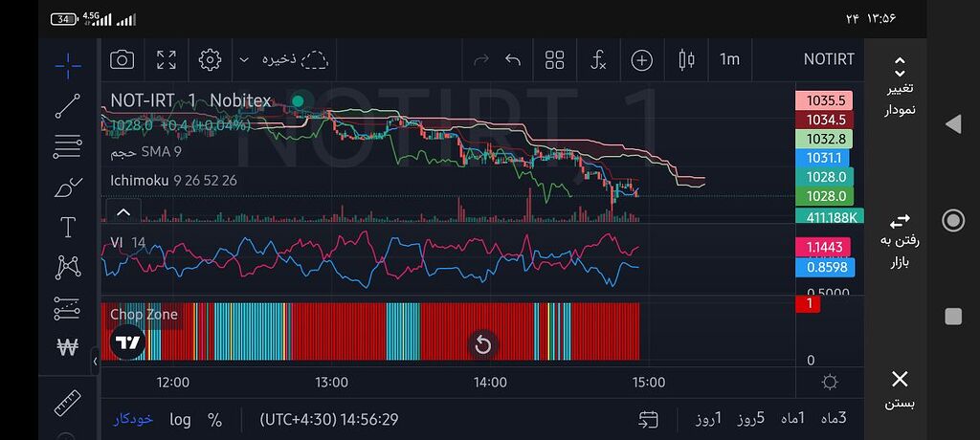Open the 1m interval selector
The height and width of the screenshot is (440, 980).
coord(729,60)
